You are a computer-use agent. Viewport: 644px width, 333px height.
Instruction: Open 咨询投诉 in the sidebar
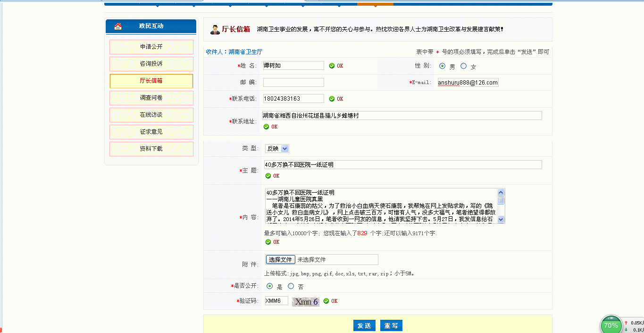(151, 64)
